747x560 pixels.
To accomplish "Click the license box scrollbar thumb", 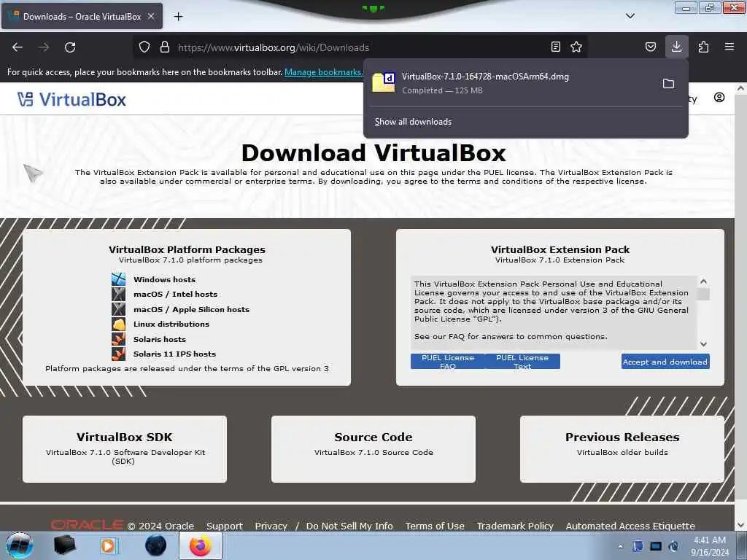I will tap(703, 295).
